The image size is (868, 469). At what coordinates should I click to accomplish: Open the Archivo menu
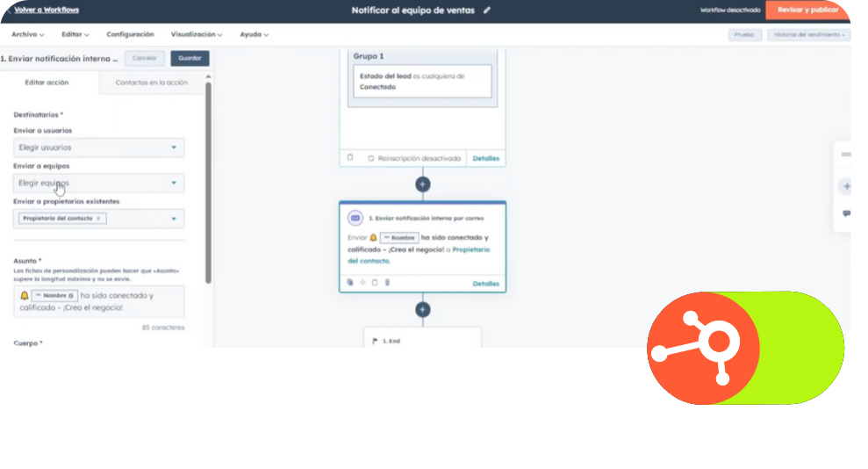(28, 34)
